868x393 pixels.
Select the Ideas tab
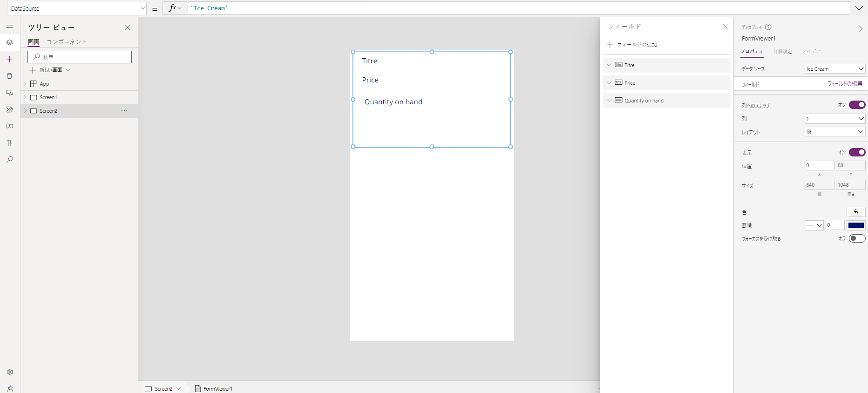tap(811, 51)
